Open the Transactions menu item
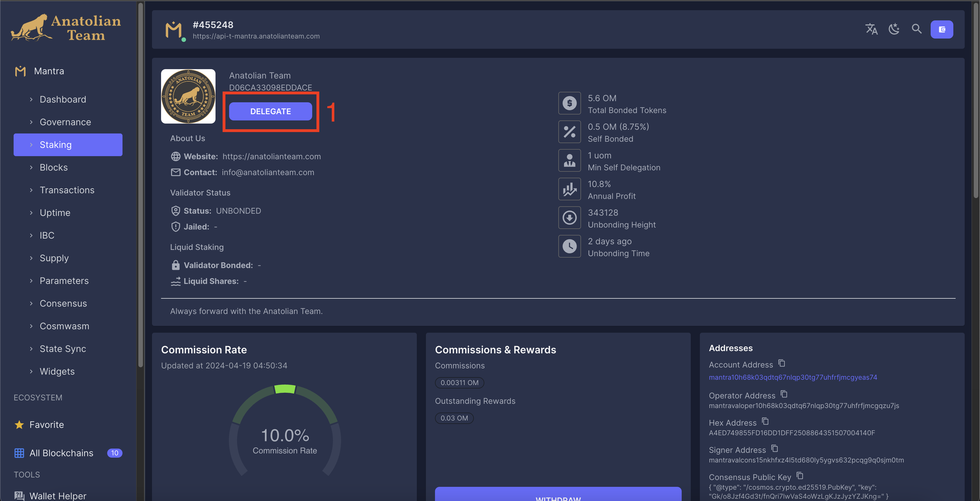The image size is (980, 501). click(x=68, y=190)
